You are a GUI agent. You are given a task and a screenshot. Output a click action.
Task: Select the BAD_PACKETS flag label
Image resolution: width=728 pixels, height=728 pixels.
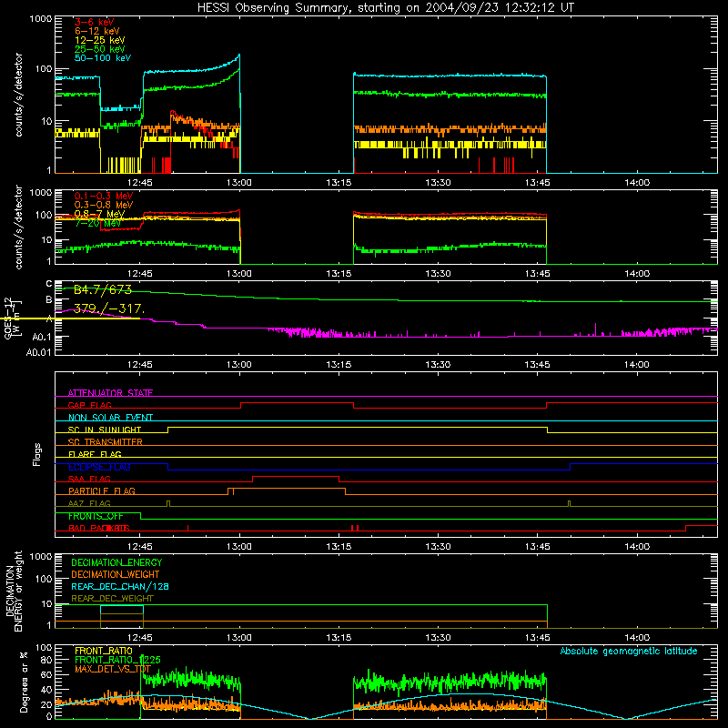pyautogui.click(x=99, y=528)
